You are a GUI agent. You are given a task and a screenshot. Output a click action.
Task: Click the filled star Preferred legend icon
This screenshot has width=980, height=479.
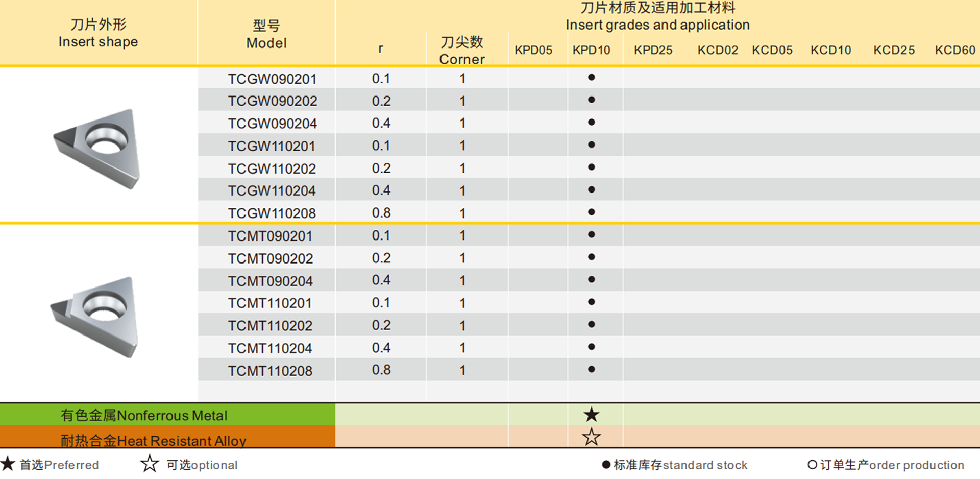(8, 465)
